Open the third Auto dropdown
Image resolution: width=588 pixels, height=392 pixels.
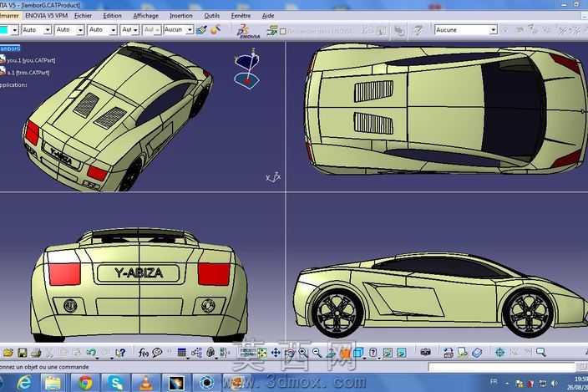pyautogui.click(x=103, y=29)
